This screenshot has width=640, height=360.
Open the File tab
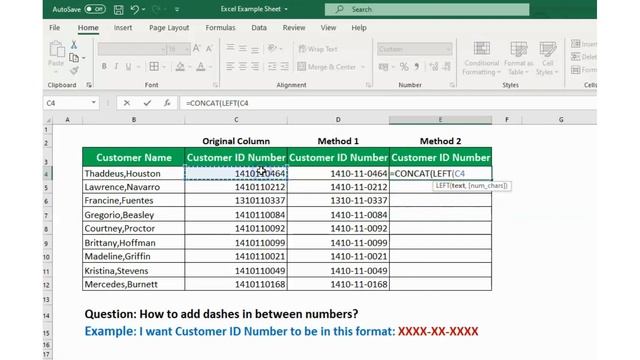[55, 28]
